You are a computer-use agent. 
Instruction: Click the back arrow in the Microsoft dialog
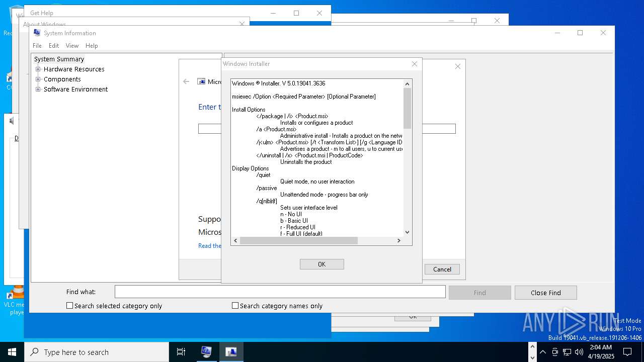186,81
